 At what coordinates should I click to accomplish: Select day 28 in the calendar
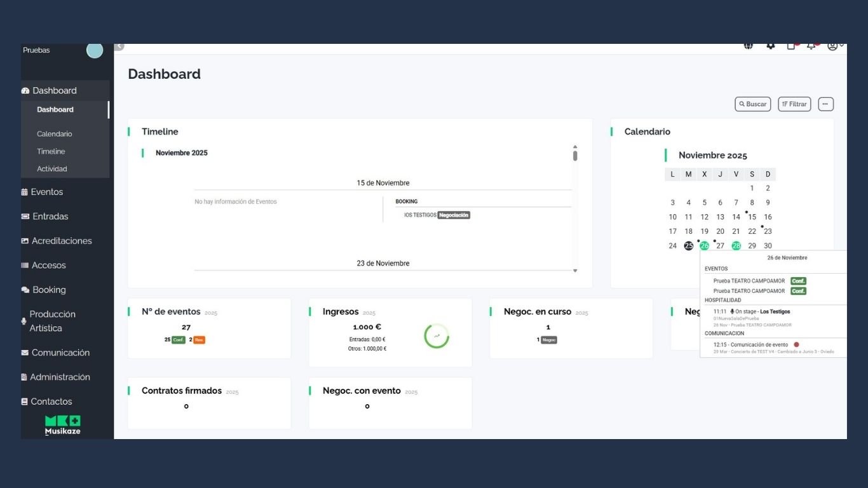point(736,246)
